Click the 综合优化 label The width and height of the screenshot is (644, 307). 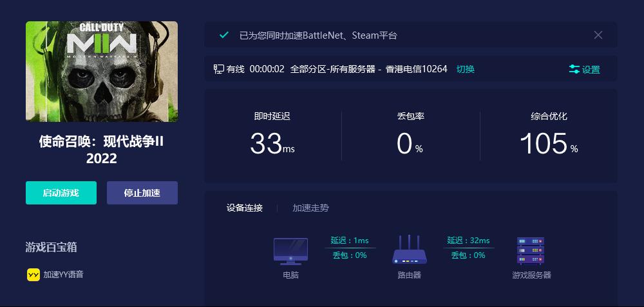(x=549, y=117)
